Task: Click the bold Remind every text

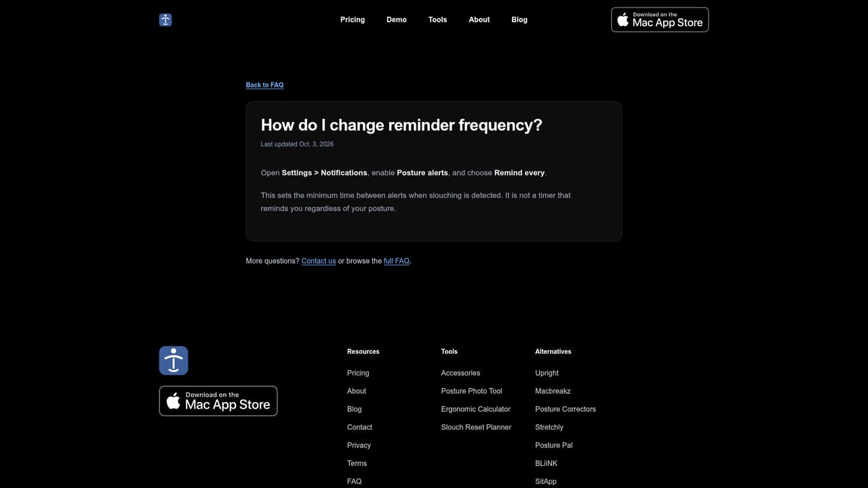Action: click(519, 173)
